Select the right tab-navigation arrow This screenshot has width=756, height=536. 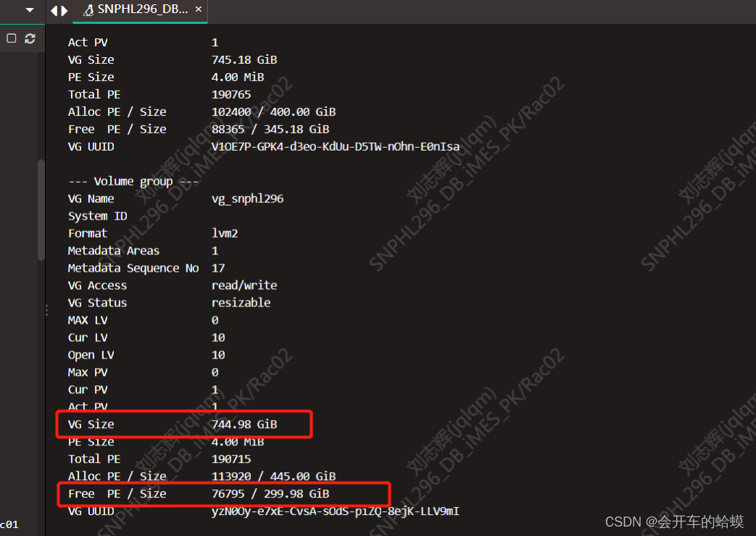coord(64,11)
